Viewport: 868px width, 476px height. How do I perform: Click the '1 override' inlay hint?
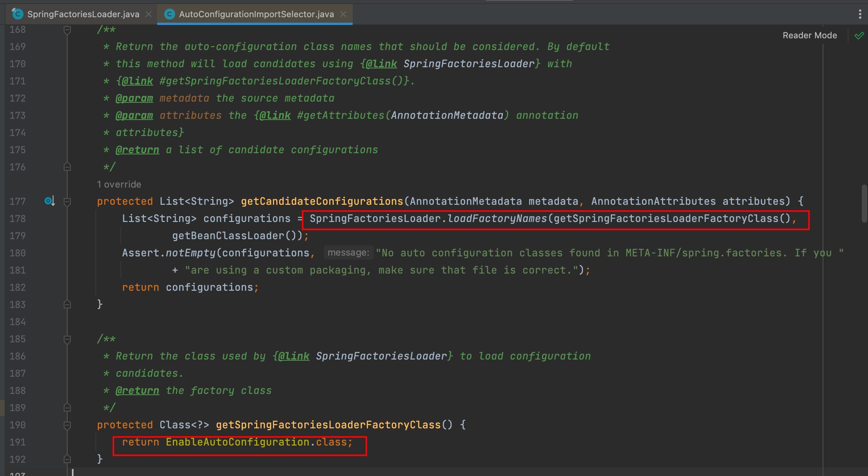pos(119,184)
